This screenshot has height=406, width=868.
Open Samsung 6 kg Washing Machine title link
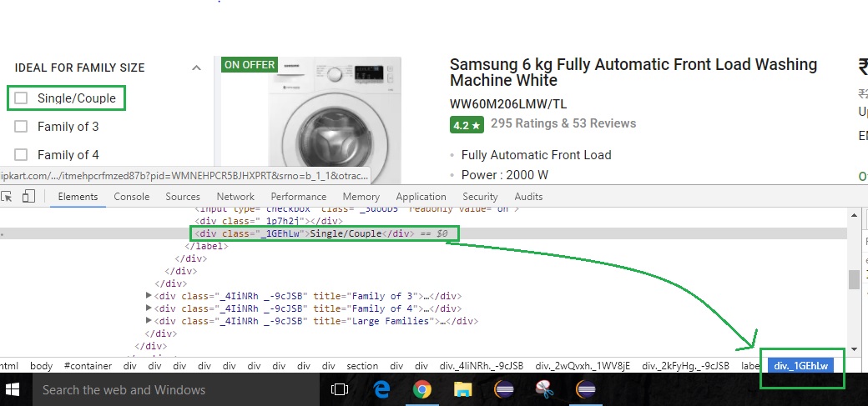click(x=633, y=73)
